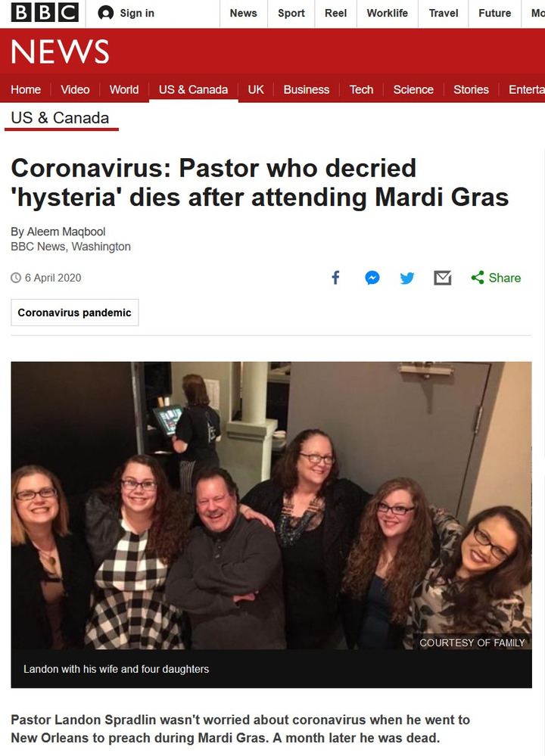Image resolution: width=545 pixels, height=756 pixels.
Task: Open the Business news tab
Action: (306, 89)
